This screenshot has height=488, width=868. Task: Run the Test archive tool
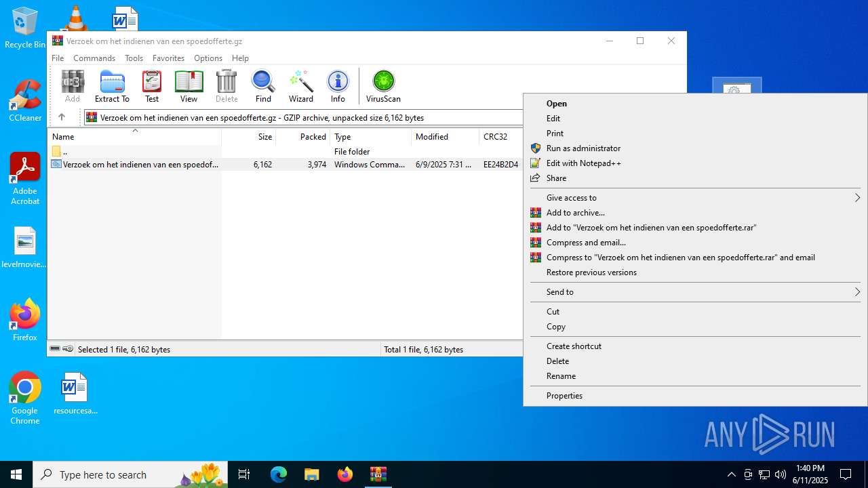pos(152,86)
